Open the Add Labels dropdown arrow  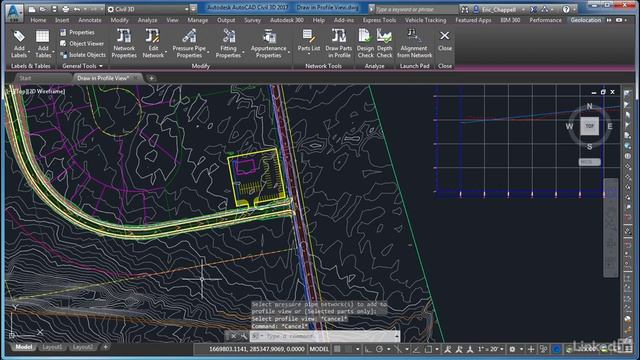click(29, 53)
